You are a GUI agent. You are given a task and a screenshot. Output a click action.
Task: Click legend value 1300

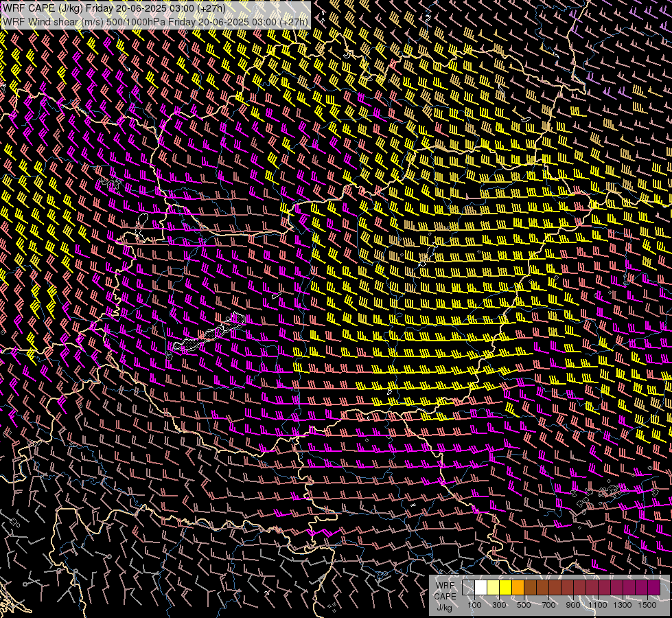623,605
